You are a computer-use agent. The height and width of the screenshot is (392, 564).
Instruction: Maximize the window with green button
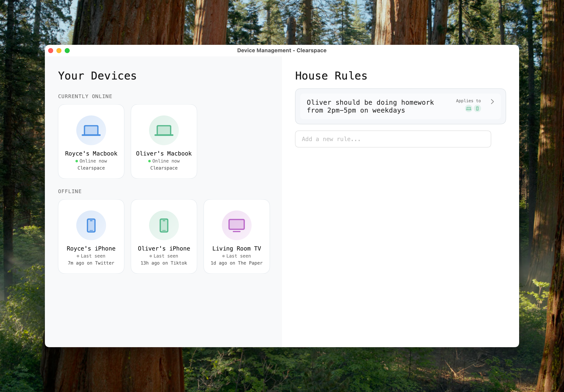[x=67, y=51]
